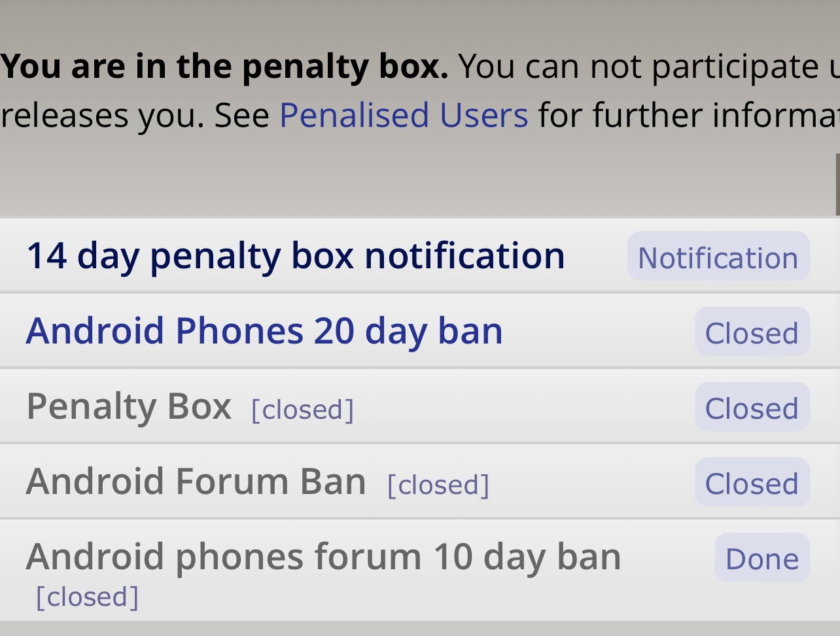Click the [closed] label beside Android Forum Ban
Image resolution: width=840 pixels, height=636 pixels.
(x=438, y=485)
